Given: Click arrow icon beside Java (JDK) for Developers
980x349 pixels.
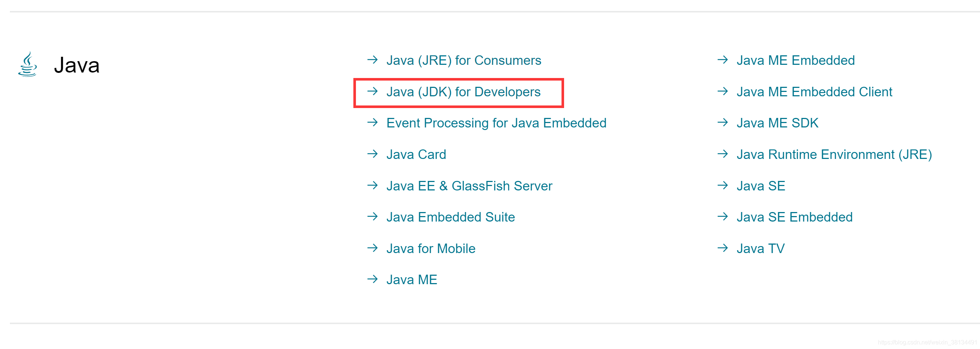Looking at the screenshot, I should pos(372,91).
